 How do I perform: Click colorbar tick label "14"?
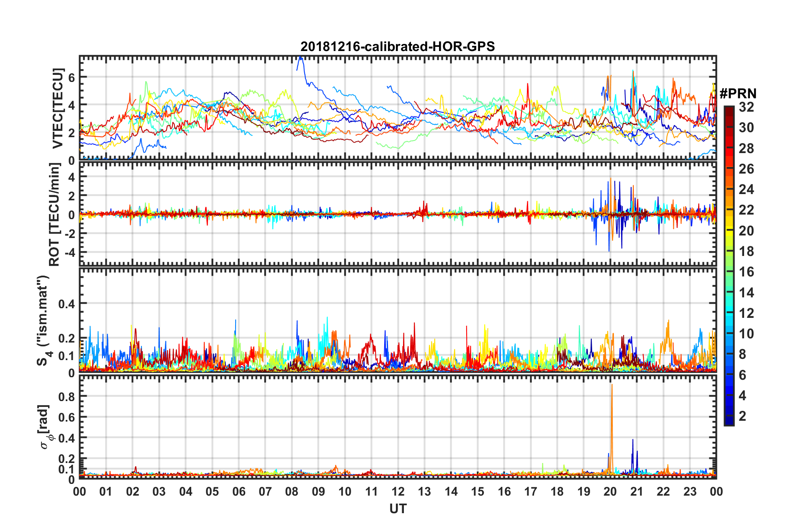[x=746, y=292]
